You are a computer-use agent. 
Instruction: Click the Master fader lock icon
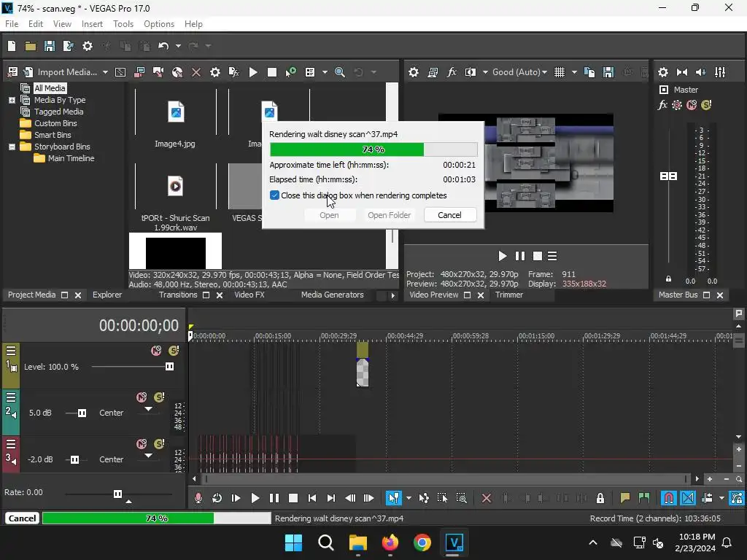[668, 279]
